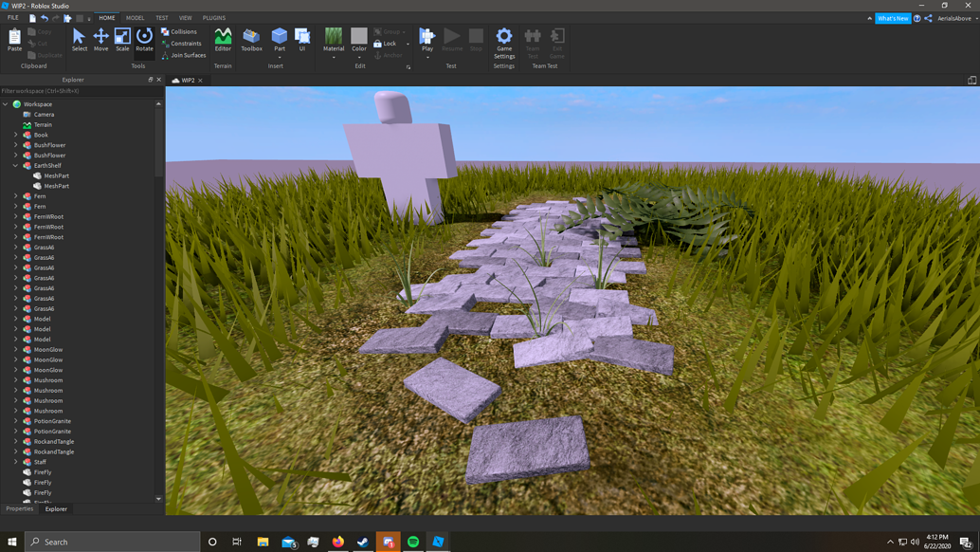Expand the Workspace tree item

[6, 103]
